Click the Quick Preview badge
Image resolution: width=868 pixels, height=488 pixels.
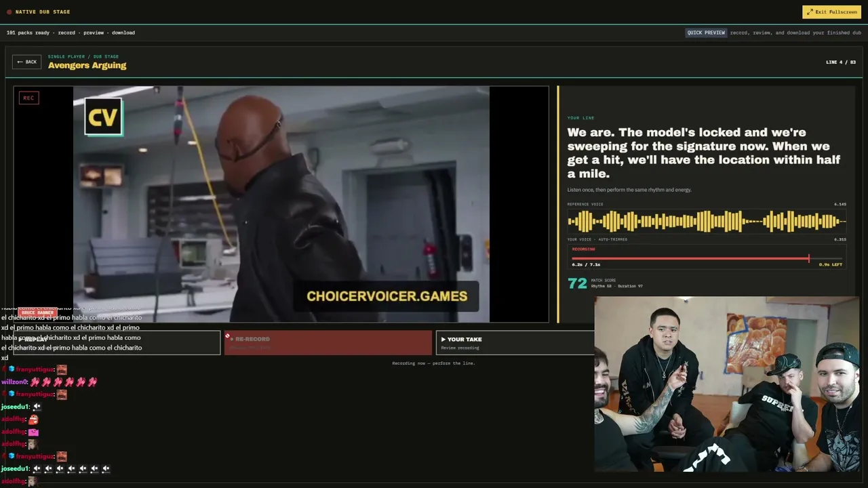(x=706, y=33)
